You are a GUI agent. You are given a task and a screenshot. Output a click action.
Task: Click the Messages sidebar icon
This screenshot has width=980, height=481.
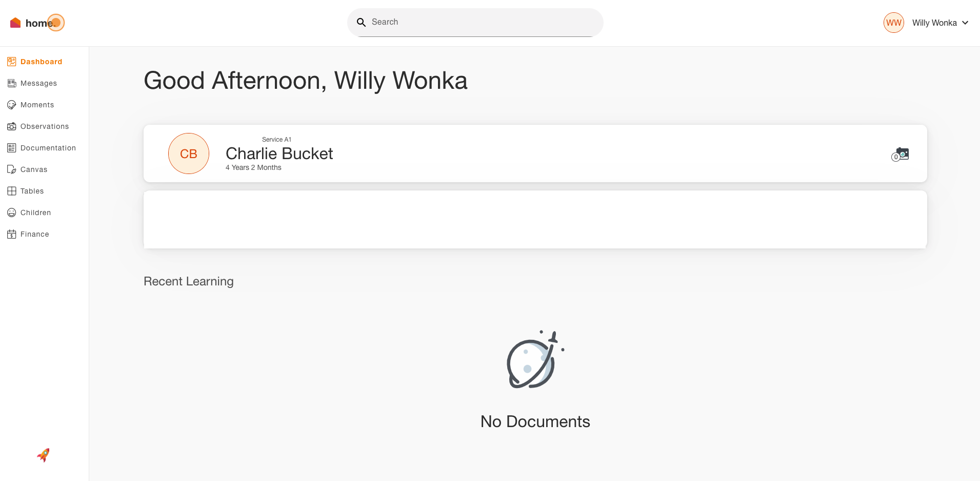(12, 83)
